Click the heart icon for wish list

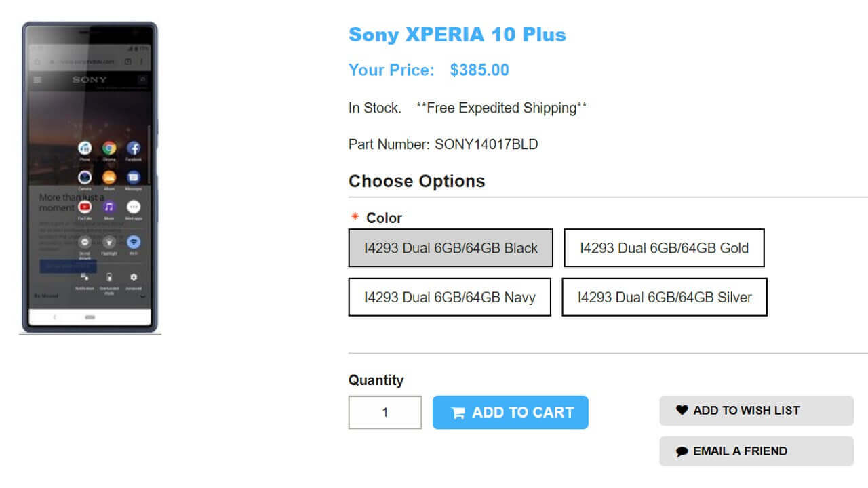[x=682, y=410]
